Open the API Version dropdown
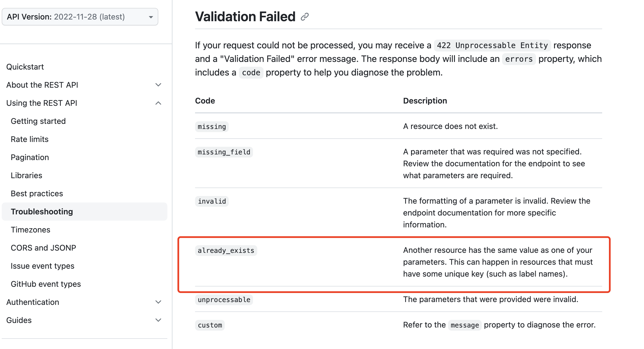The height and width of the screenshot is (349, 644). (x=80, y=17)
